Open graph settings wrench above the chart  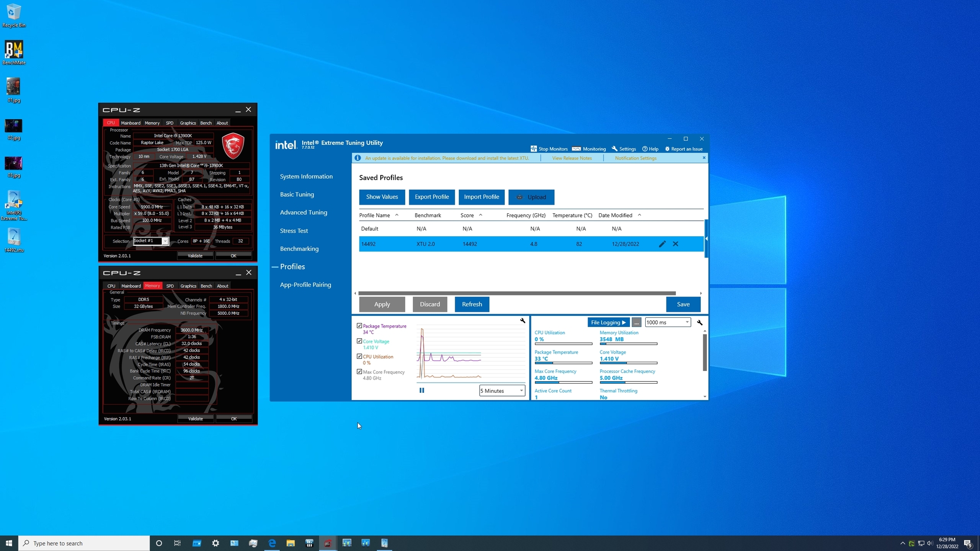click(x=523, y=321)
